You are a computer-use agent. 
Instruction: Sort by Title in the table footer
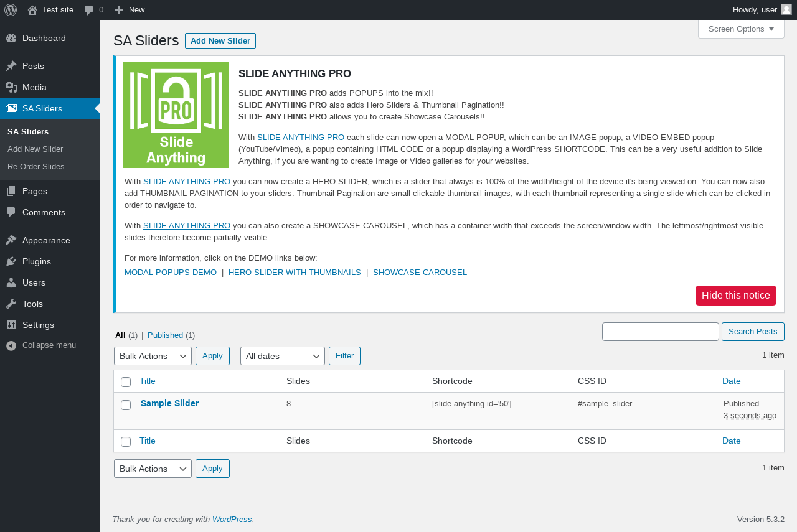click(148, 441)
